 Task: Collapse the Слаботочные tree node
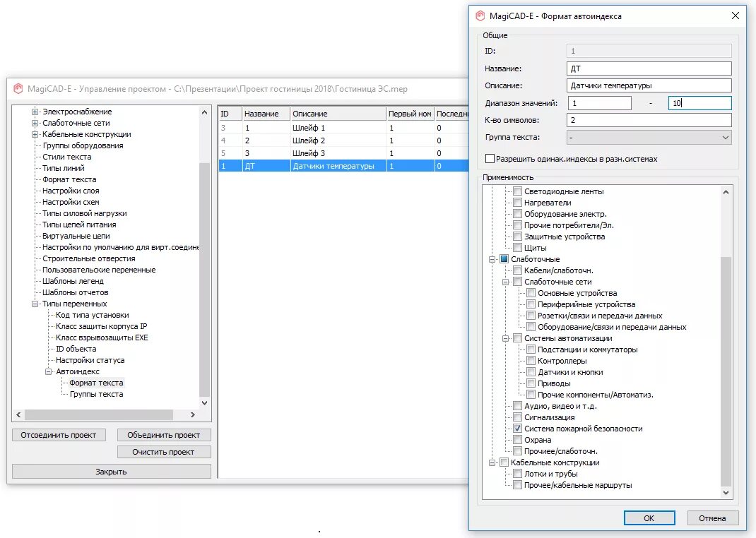coord(492,259)
